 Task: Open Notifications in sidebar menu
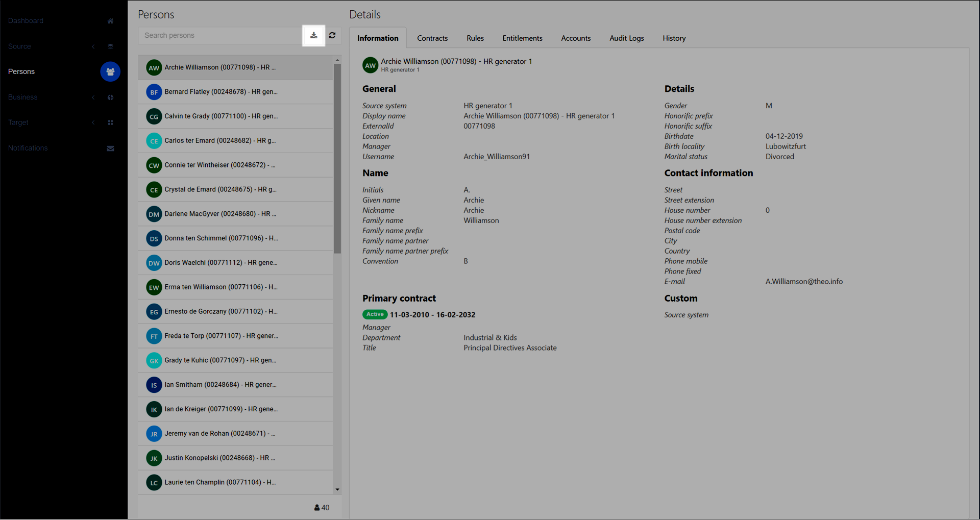pyautogui.click(x=28, y=148)
